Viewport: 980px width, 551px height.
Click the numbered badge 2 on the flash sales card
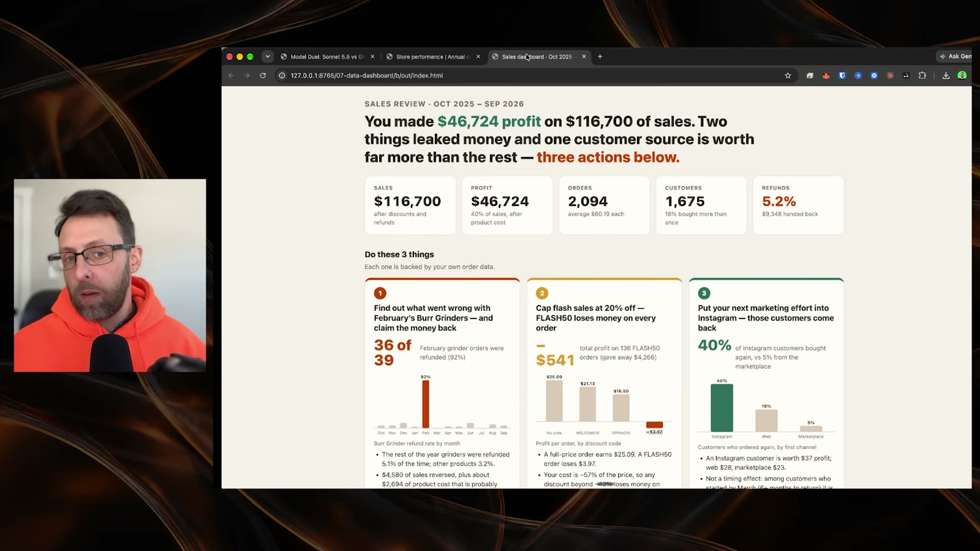click(542, 293)
